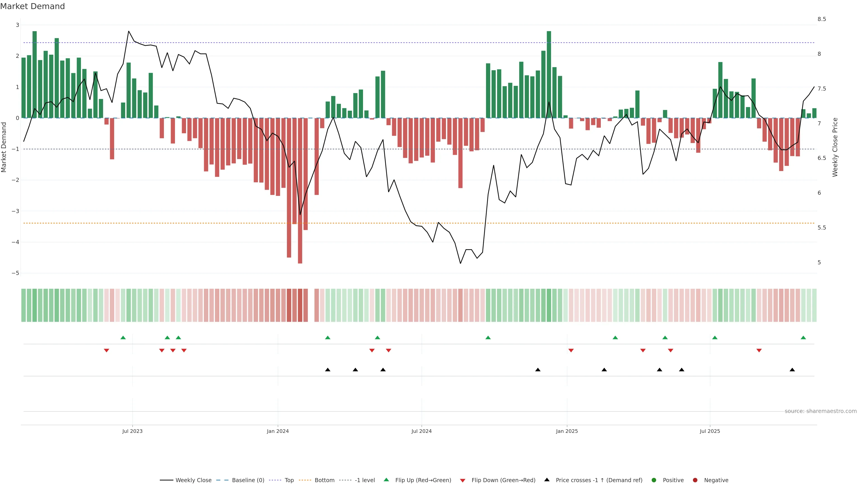Toggle the Baseline (0) legend entry
Viewport: 868px width, 488px height.
pyautogui.click(x=248, y=480)
